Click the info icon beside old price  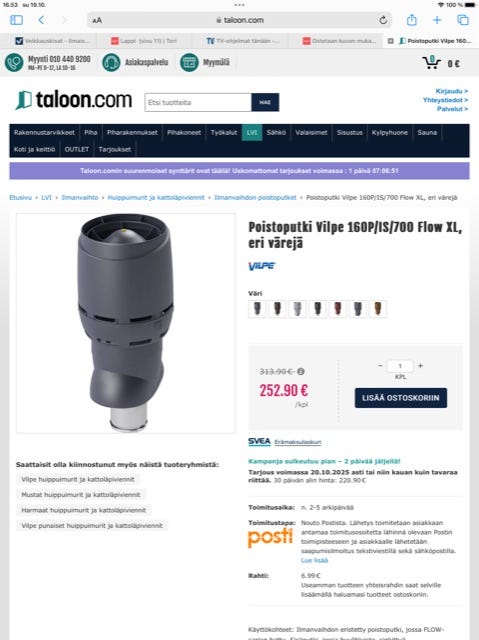pyautogui.click(x=301, y=371)
